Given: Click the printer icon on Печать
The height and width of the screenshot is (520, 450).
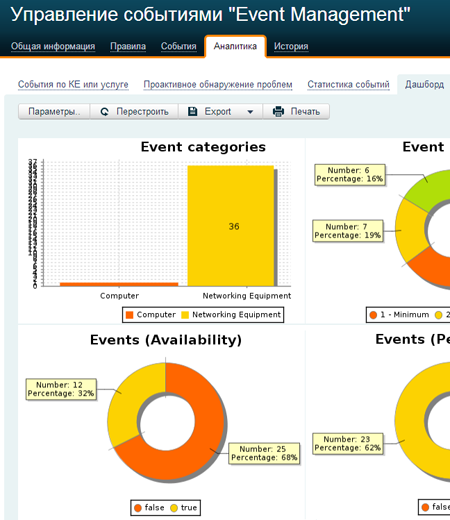Looking at the screenshot, I should pyautogui.click(x=278, y=111).
